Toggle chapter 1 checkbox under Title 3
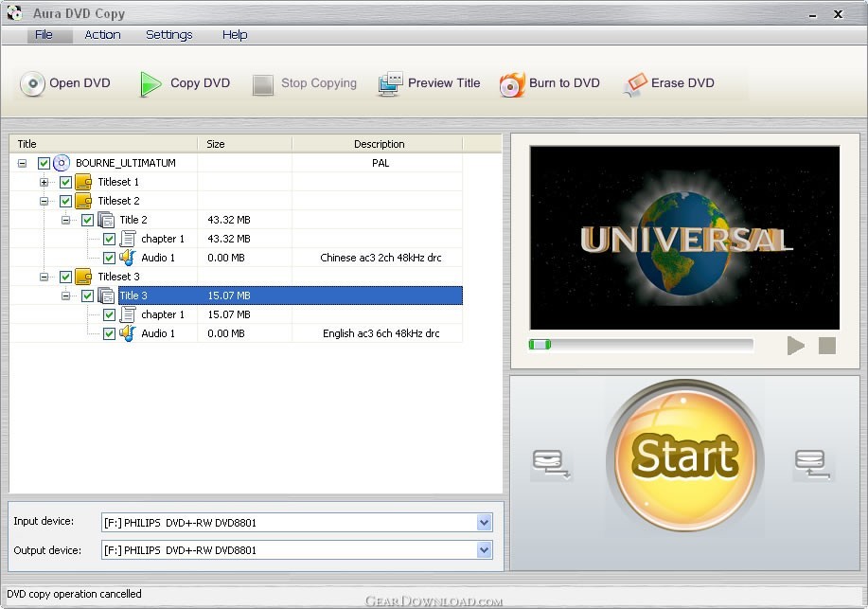 pyautogui.click(x=109, y=314)
